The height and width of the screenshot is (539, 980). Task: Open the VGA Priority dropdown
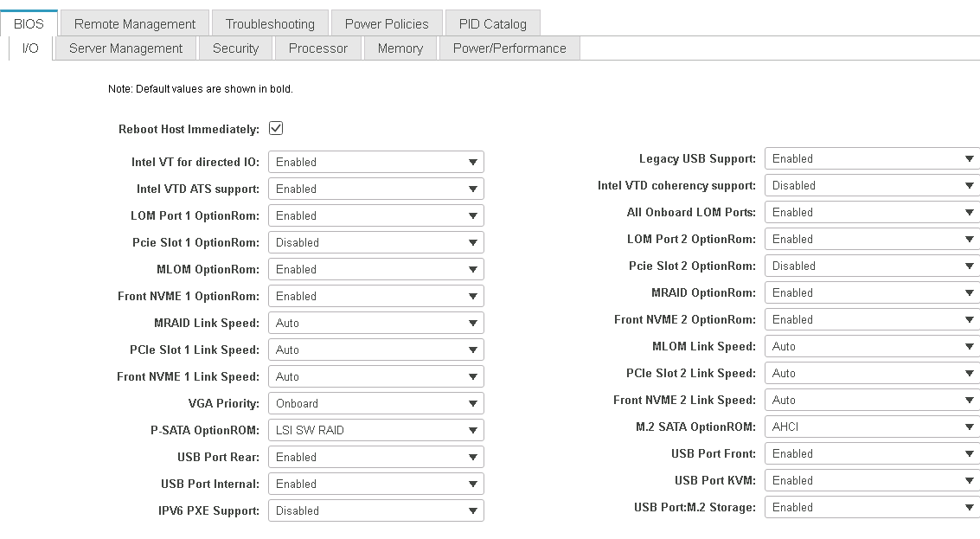[375, 403]
